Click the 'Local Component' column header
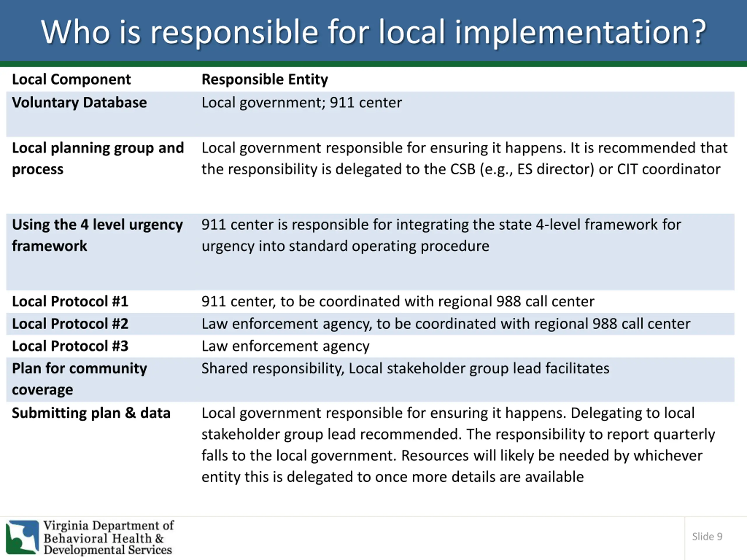 coord(71,80)
